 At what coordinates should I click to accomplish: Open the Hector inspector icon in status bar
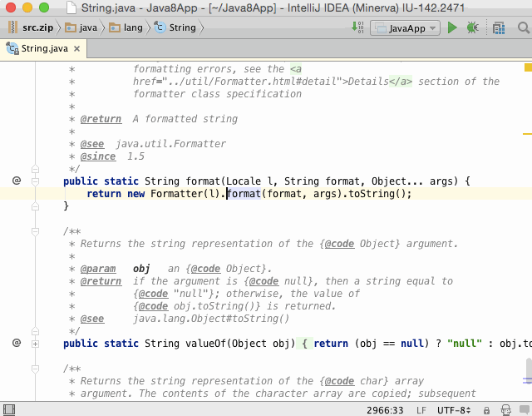click(506, 409)
